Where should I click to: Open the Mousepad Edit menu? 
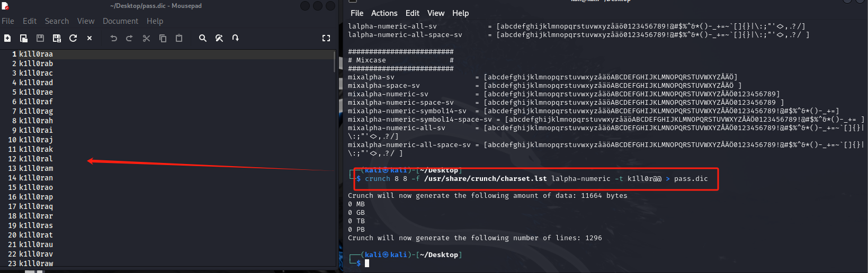pyautogui.click(x=30, y=21)
